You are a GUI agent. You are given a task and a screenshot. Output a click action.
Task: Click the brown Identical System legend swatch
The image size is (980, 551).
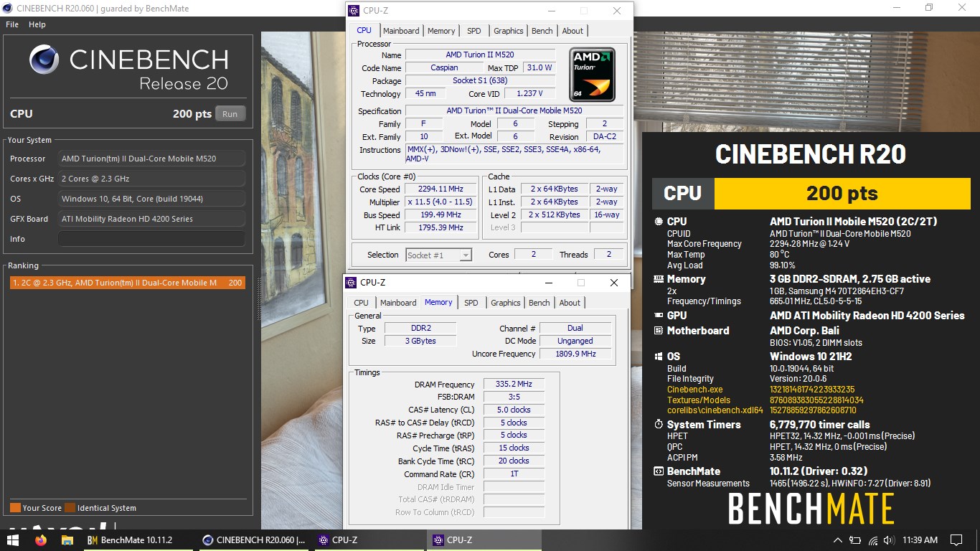point(70,508)
